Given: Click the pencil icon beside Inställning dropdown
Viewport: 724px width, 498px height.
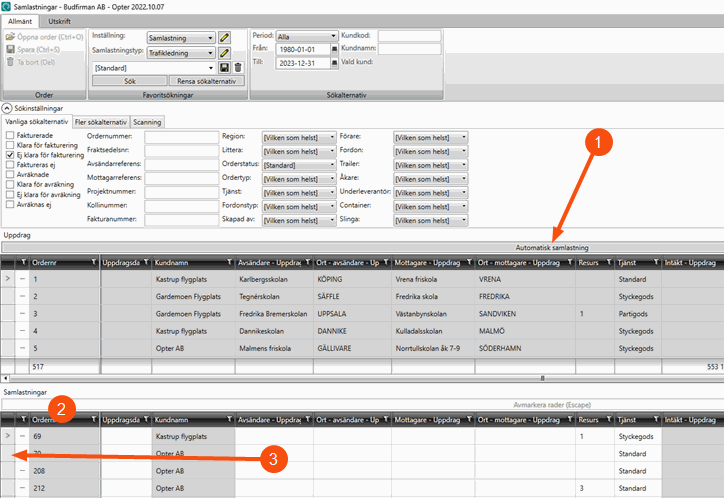Looking at the screenshot, I should pyautogui.click(x=225, y=38).
